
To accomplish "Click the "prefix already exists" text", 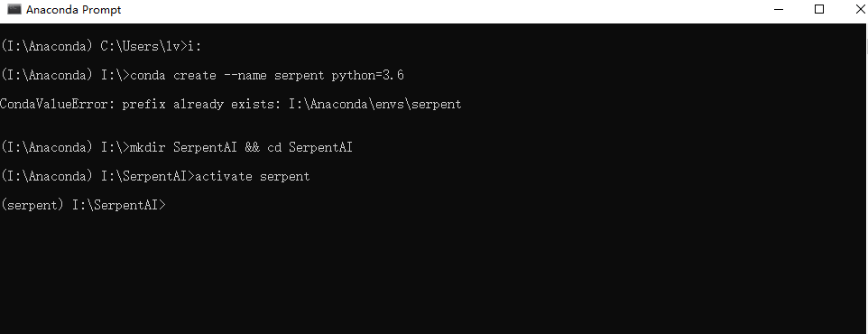I will 201,104.
